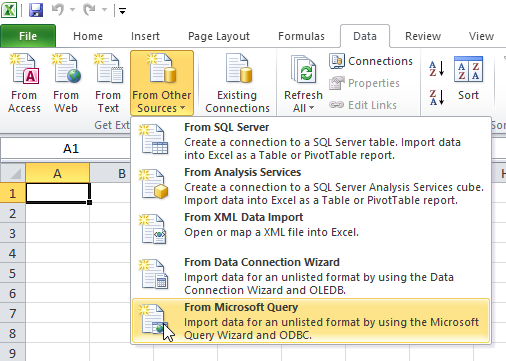506x361 pixels.
Task: Open the File tab
Action: point(28,36)
